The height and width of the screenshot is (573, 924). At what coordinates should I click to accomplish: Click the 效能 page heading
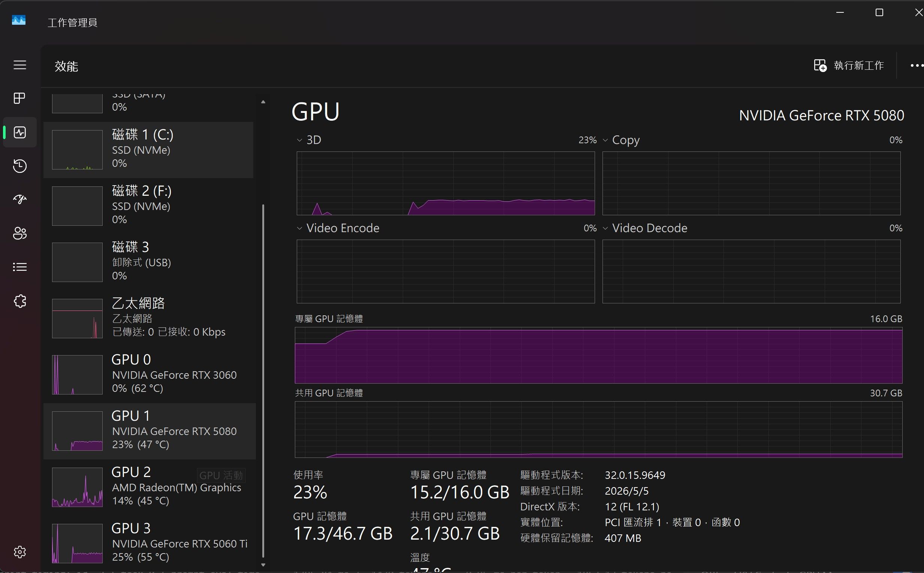pos(66,66)
